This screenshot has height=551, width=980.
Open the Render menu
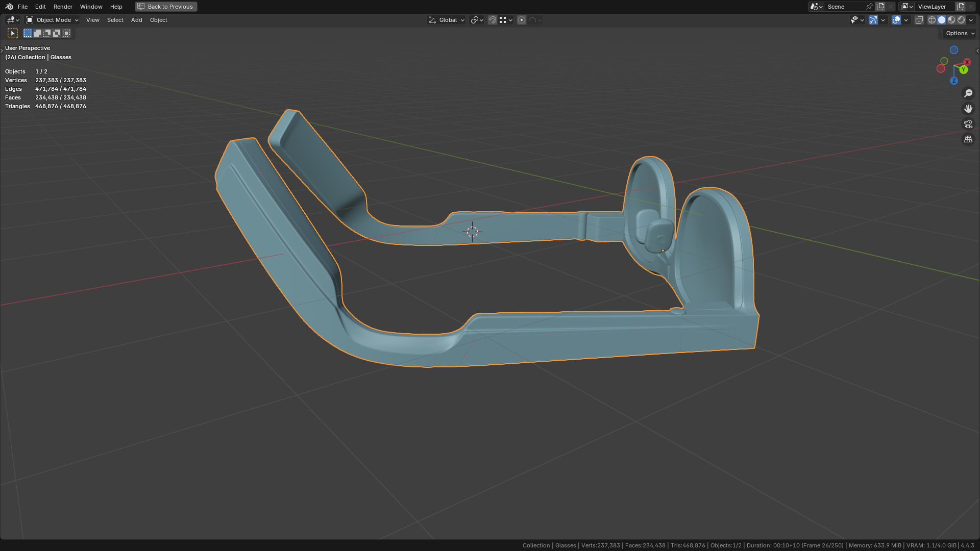point(63,7)
